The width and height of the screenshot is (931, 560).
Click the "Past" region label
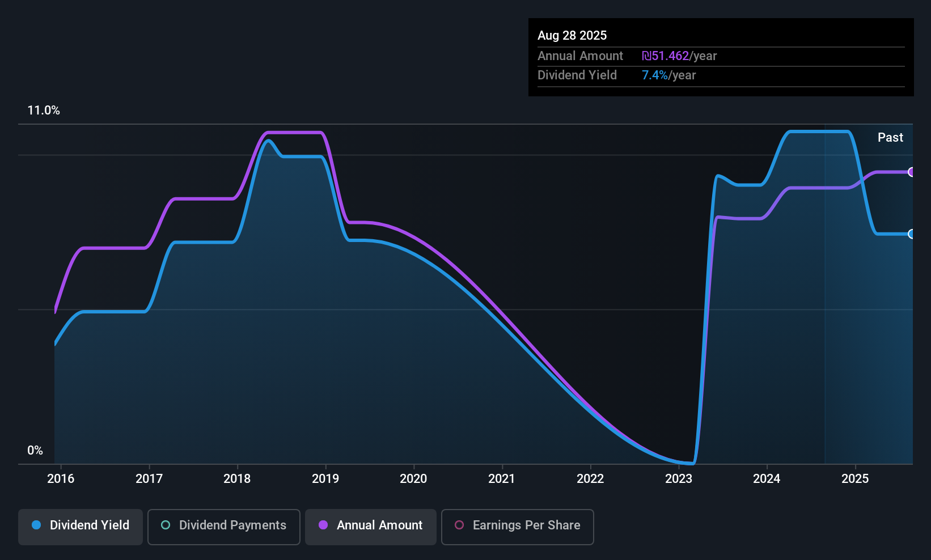pos(890,138)
